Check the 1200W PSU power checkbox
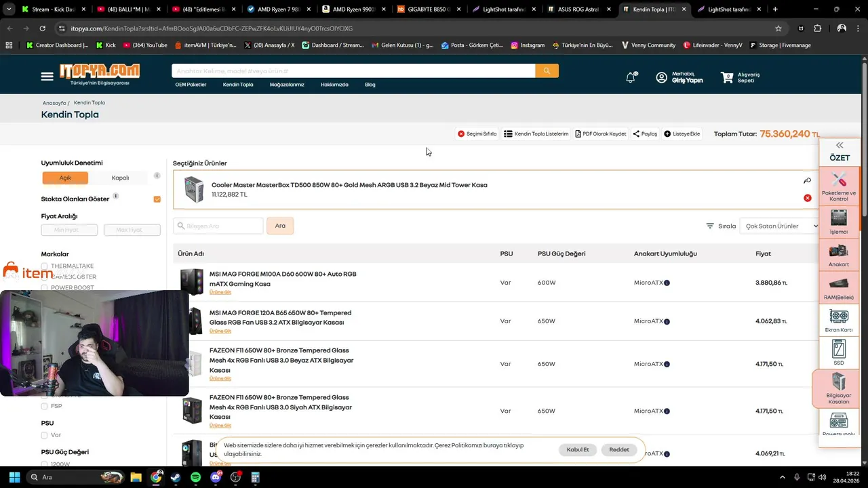The width and height of the screenshot is (868, 488). click(x=45, y=464)
